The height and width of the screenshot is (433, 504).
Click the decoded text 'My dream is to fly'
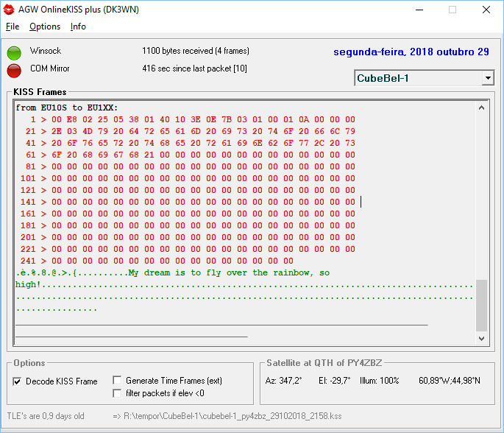coord(174,272)
